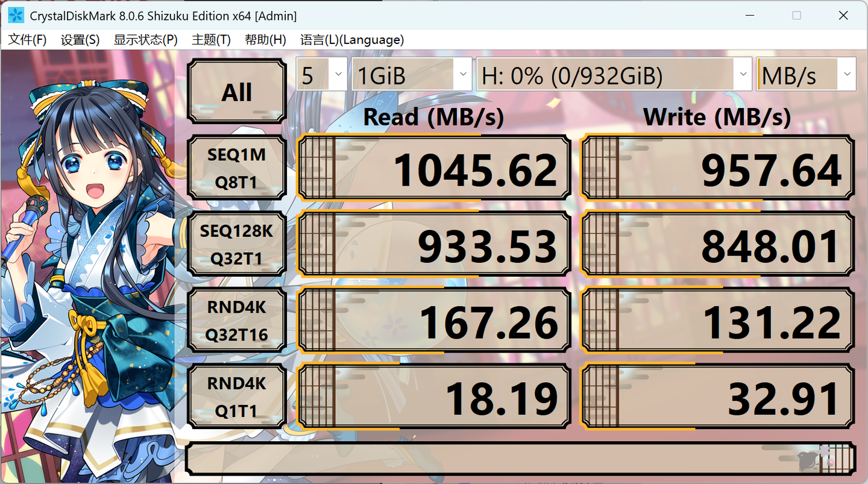This screenshot has width=868, height=484.
Task: Click the Read (MB/s) column header
Action: (433, 117)
